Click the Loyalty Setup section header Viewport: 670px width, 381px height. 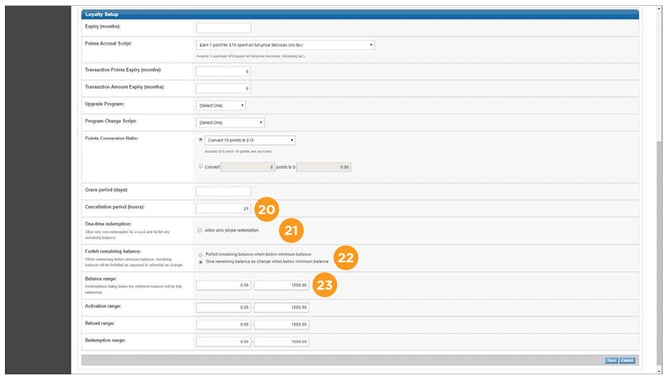coord(360,15)
